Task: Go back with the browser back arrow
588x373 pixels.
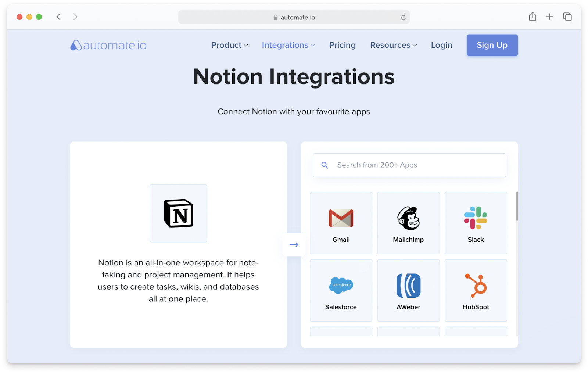Action: (58, 17)
